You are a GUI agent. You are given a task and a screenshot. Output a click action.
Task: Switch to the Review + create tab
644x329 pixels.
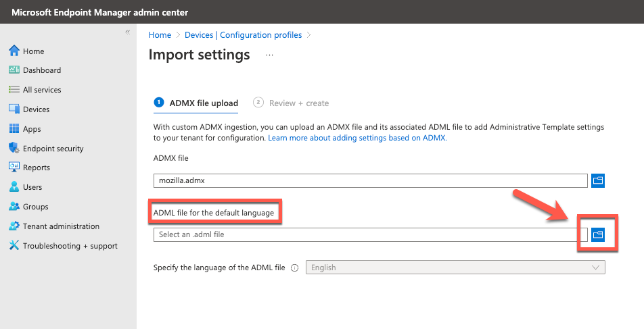(291, 103)
